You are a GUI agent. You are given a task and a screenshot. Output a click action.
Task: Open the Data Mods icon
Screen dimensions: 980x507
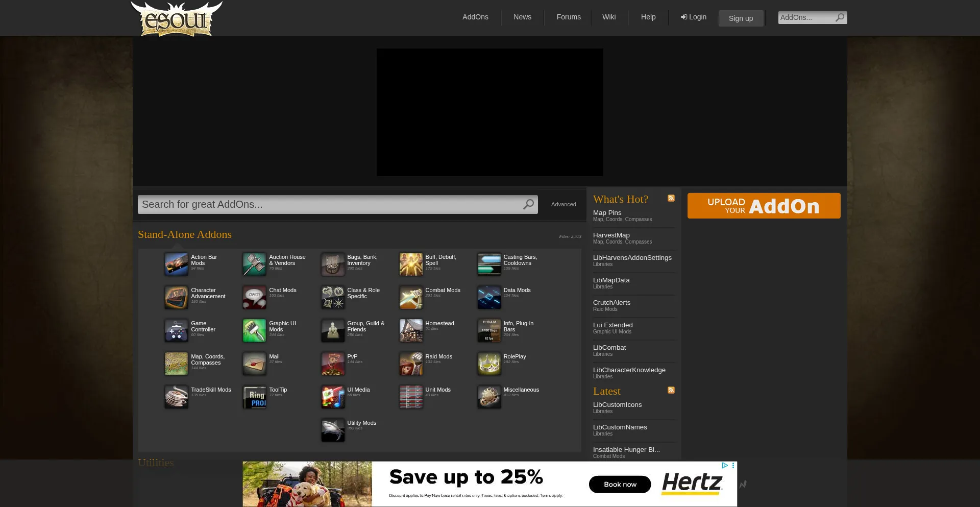[488, 297]
